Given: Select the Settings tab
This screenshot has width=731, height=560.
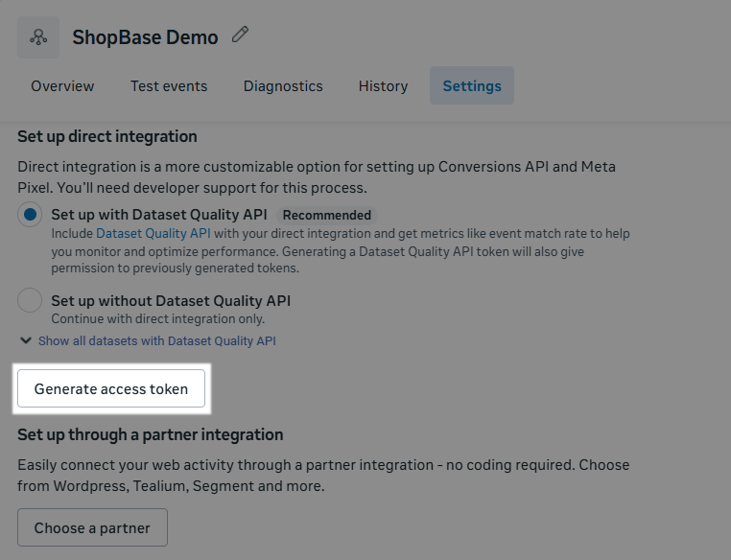Looking at the screenshot, I should (x=472, y=86).
